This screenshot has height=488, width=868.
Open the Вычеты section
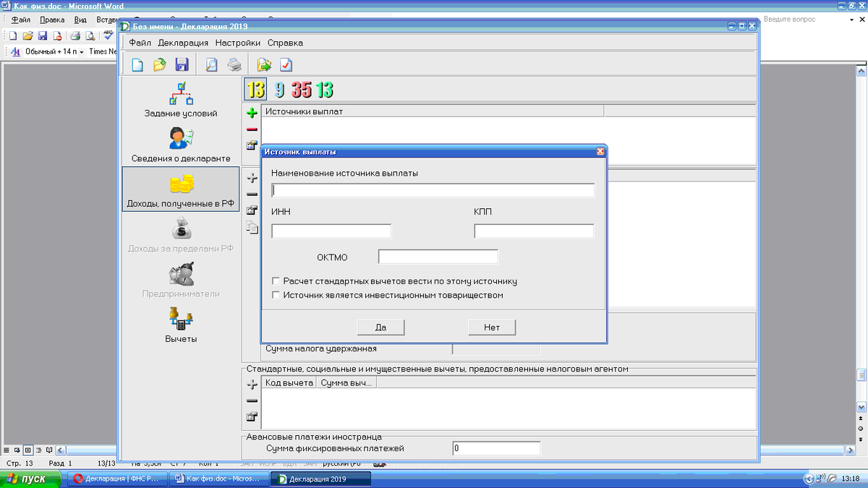pos(180,324)
